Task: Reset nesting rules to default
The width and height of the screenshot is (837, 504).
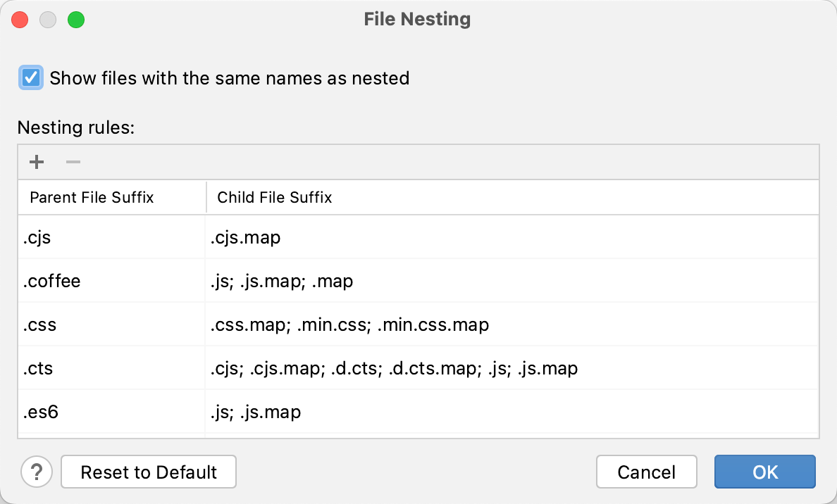Action: 148,472
